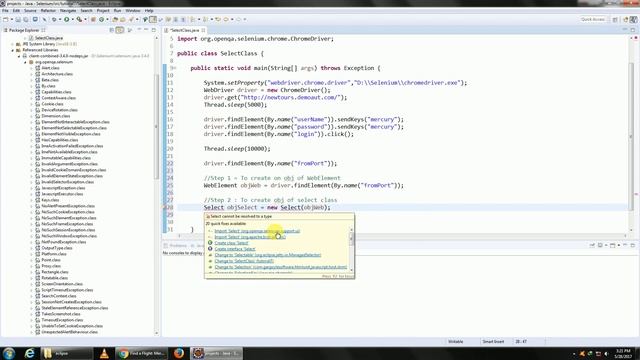Viewport: 640px width, 360px height.
Task: Select Cookie.class in the tree
Action: 52,104
